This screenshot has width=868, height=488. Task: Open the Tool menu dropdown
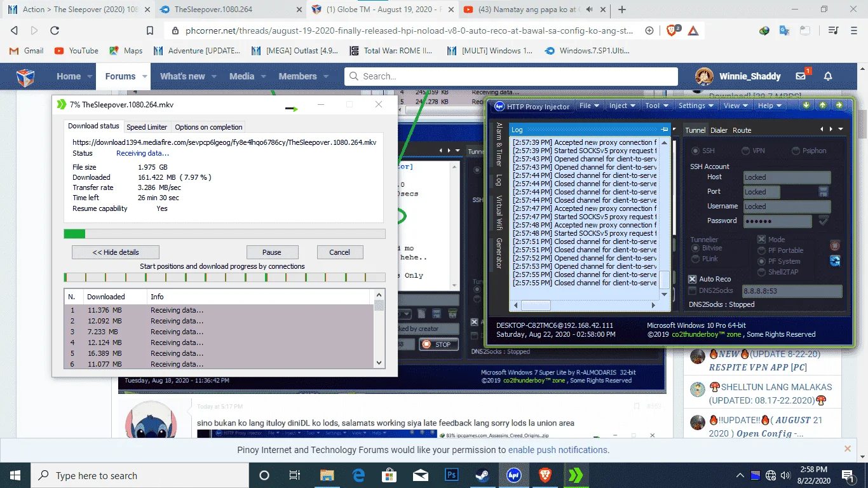pyautogui.click(x=657, y=105)
